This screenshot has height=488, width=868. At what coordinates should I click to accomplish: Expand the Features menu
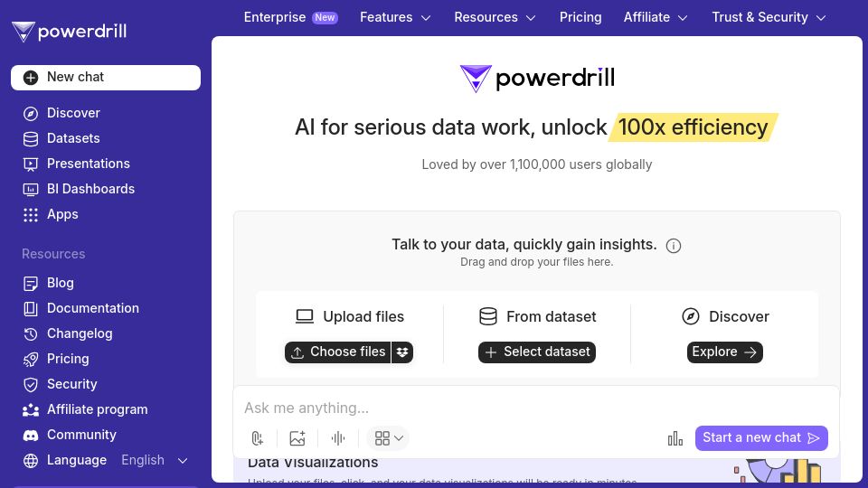point(395,17)
